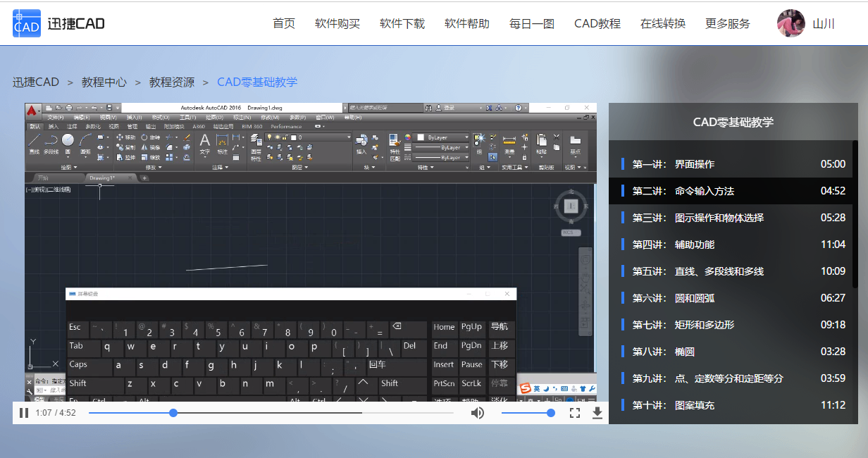Click the 迅捷CAD logo icon
This screenshot has height=458, width=868.
pos(27,23)
